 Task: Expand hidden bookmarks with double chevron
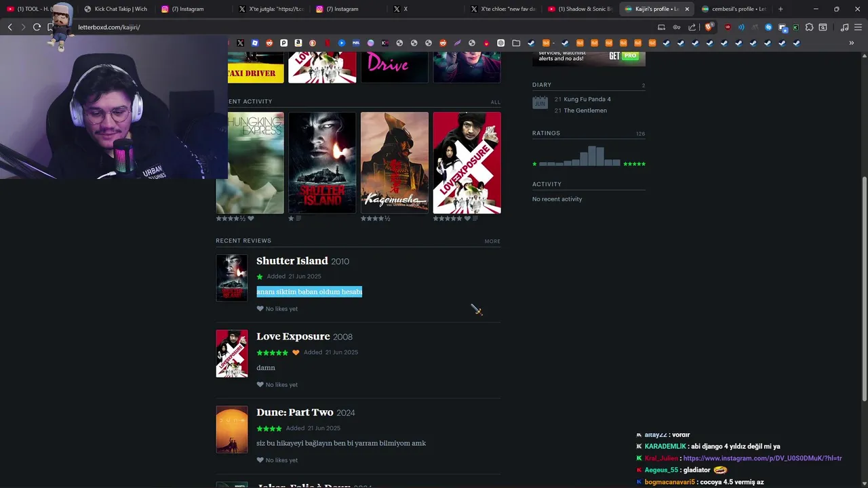point(851,43)
